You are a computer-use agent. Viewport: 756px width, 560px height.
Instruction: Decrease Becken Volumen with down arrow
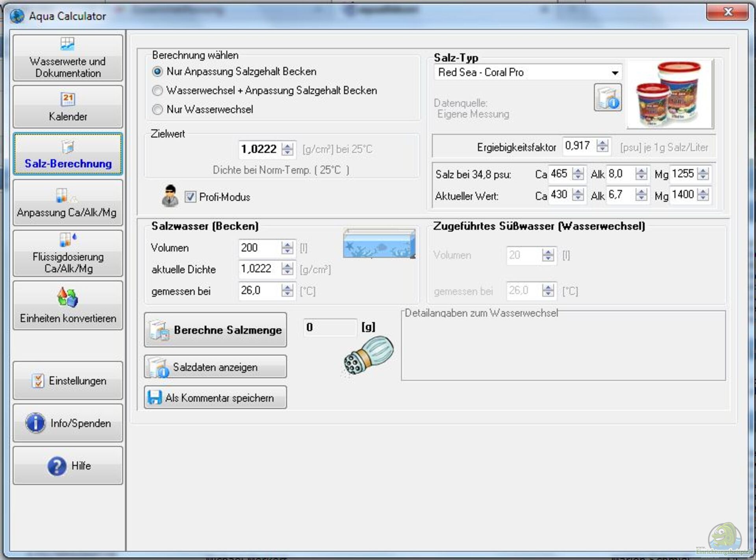click(x=288, y=251)
